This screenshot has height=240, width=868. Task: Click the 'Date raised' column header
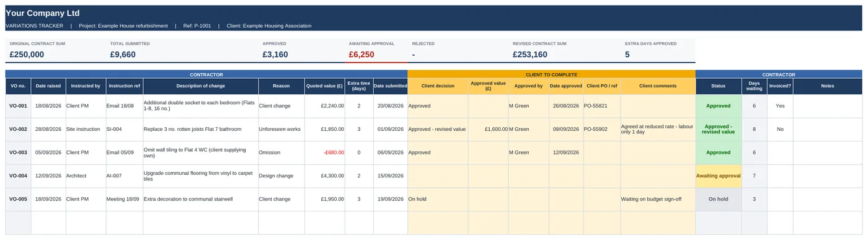[x=48, y=86]
